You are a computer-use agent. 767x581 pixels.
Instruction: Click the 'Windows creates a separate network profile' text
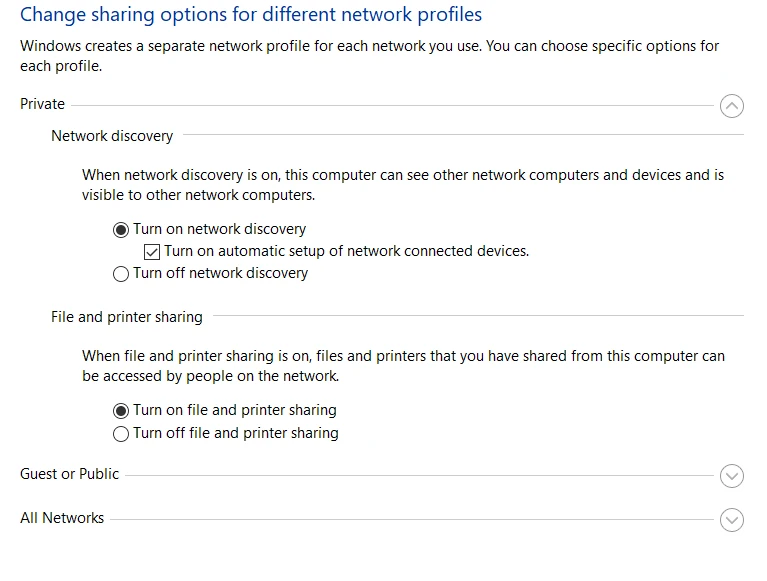tap(369, 56)
